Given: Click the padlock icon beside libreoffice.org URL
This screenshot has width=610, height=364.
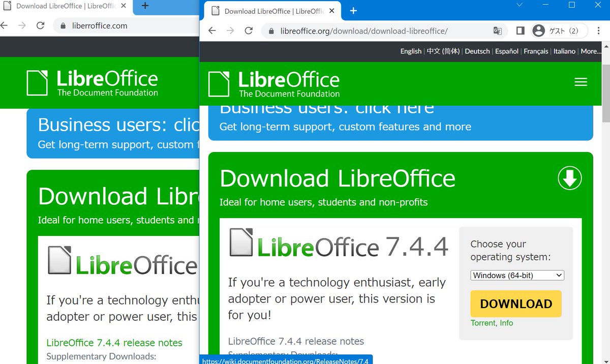Looking at the screenshot, I should click(271, 31).
